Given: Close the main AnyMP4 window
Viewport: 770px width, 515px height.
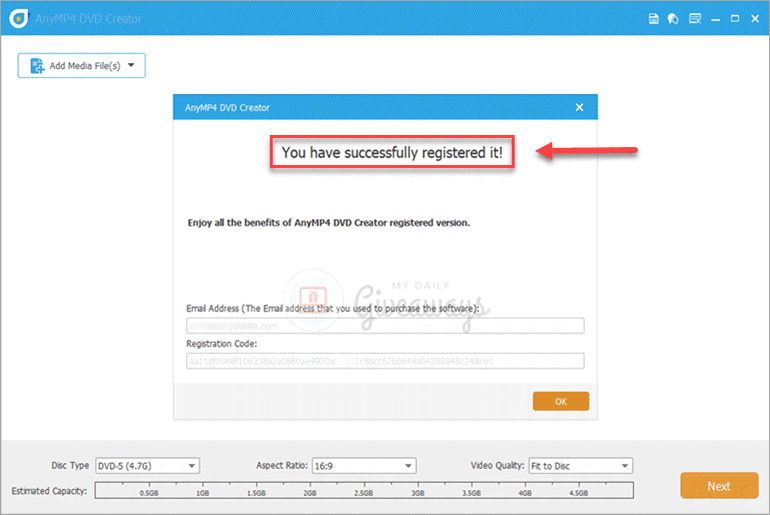Looking at the screenshot, I should pyautogui.click(x=754, y=18).
